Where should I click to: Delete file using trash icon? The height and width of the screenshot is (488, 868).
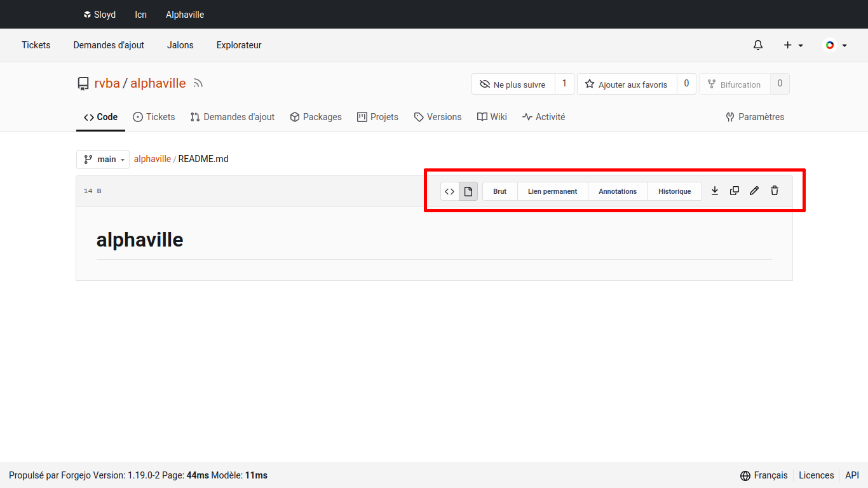click(775, 191)
